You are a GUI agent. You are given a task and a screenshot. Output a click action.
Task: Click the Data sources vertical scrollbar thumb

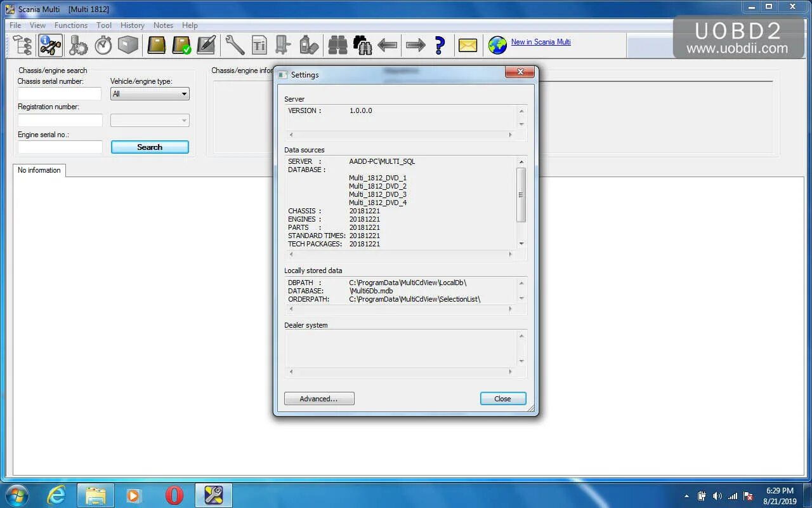pyautogui.click(x=521, y=195)
